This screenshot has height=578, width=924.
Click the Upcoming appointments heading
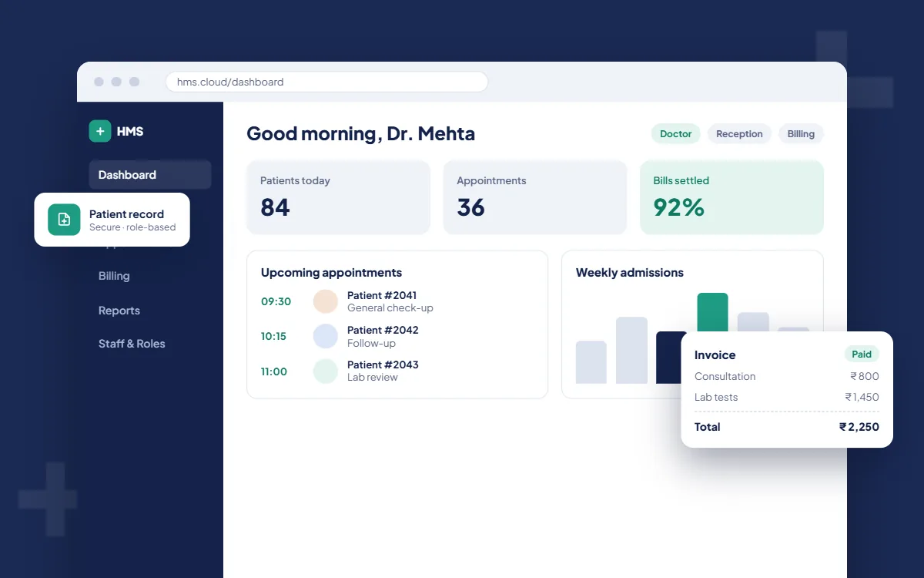pos(331,273)
